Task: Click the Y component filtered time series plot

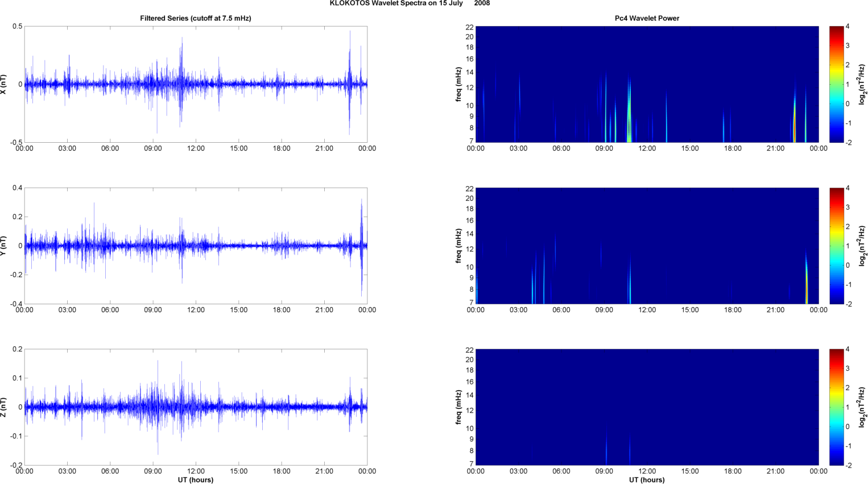Action: coord(196,246)
